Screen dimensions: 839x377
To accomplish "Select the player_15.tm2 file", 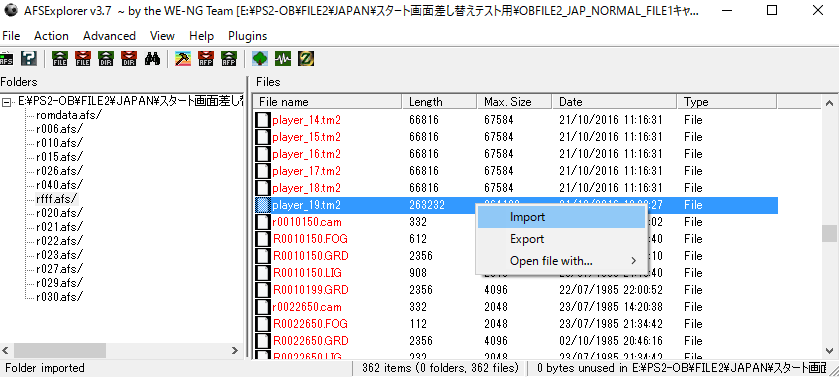I will 307,137.
